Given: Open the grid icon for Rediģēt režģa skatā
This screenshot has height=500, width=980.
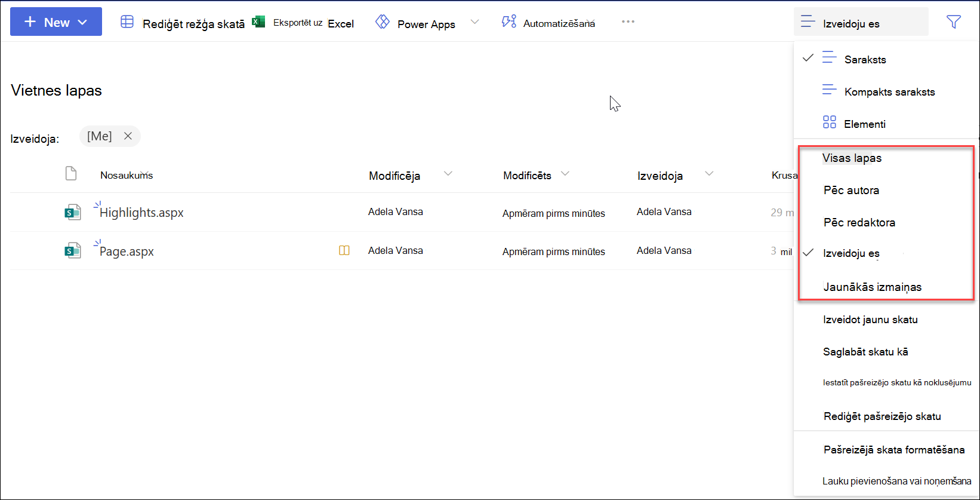Looking at the screenshot, I should [x=127, y=22].
